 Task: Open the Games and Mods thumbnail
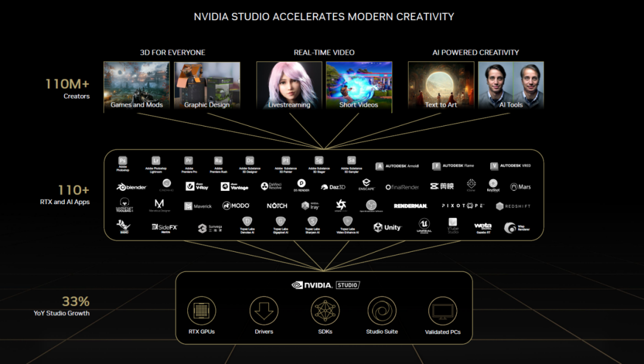137,85
